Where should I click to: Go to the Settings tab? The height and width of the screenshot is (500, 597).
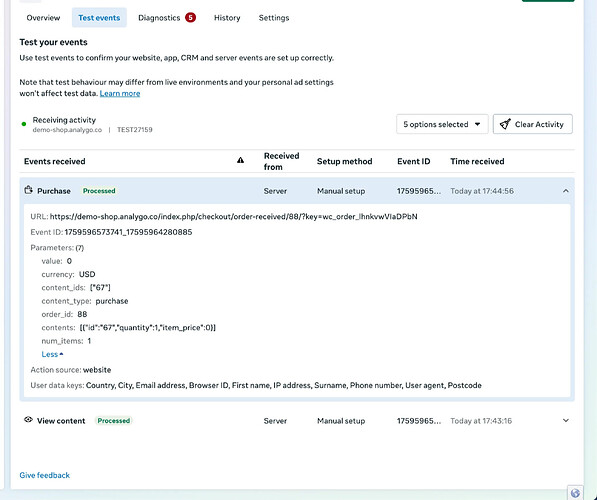pyautogui.click(x=274, y=18)
